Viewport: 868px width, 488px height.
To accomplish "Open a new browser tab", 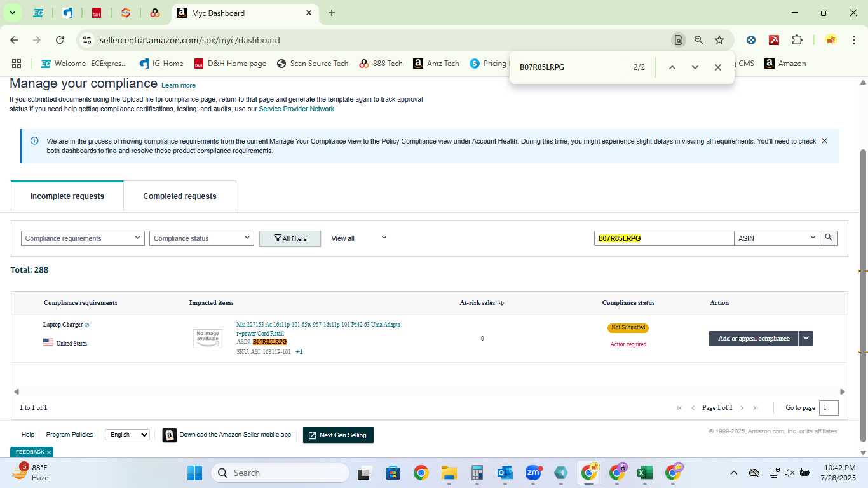I will click(x=332, y=13).
